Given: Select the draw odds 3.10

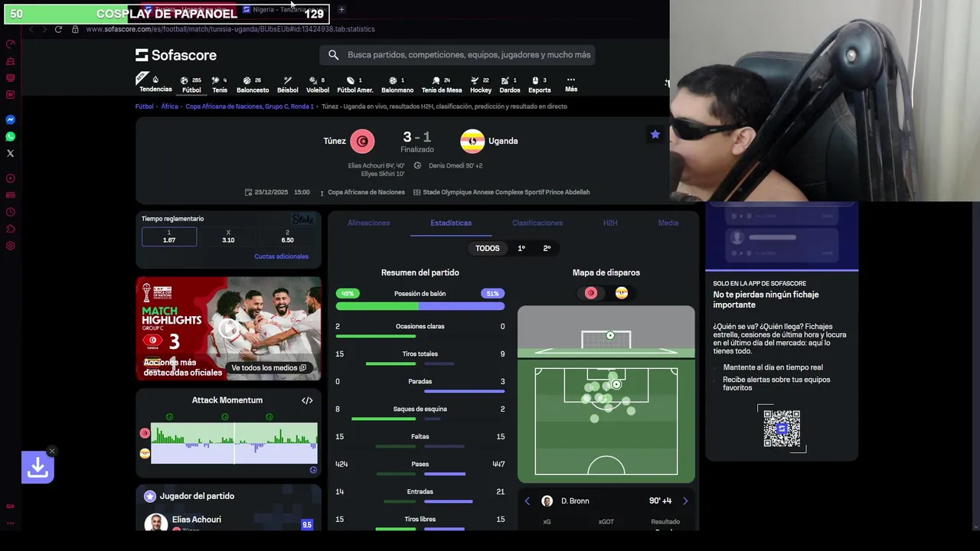Looking at the screenshot, I should click(228, 236).
